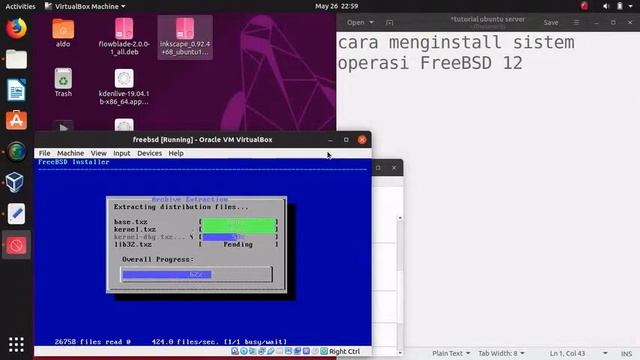Click the red screen recorder dock icon

pos(16,245)
